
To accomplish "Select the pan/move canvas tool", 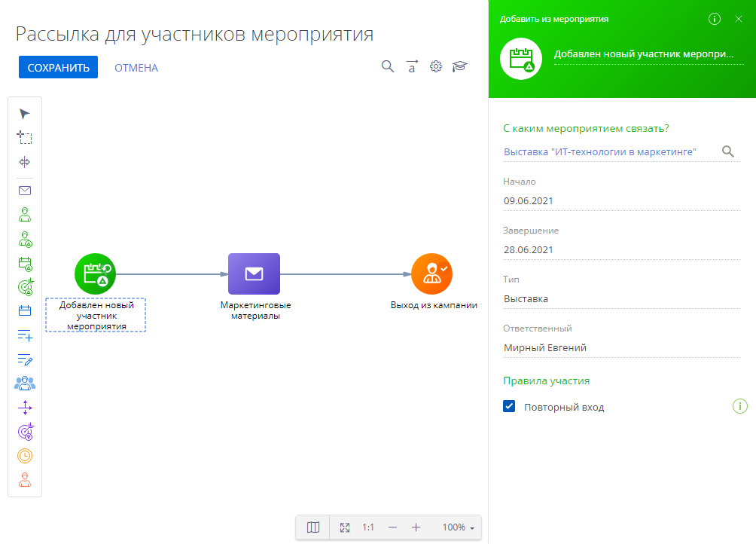I will (x=25, y=162).
